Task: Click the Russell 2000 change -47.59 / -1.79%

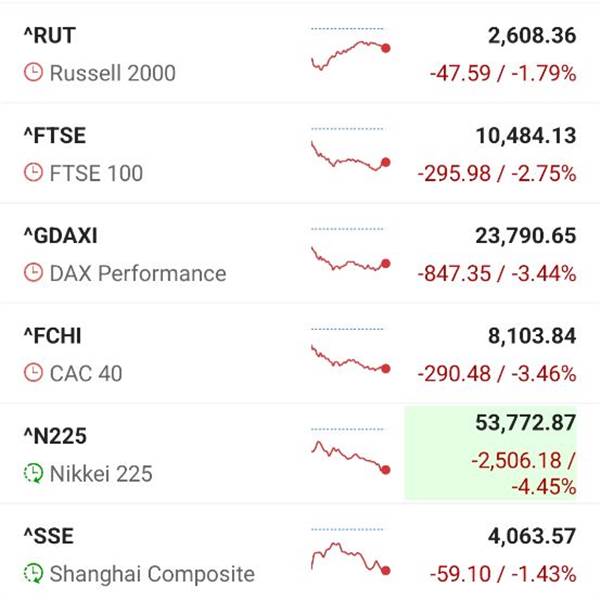Action: click(504, 73)
